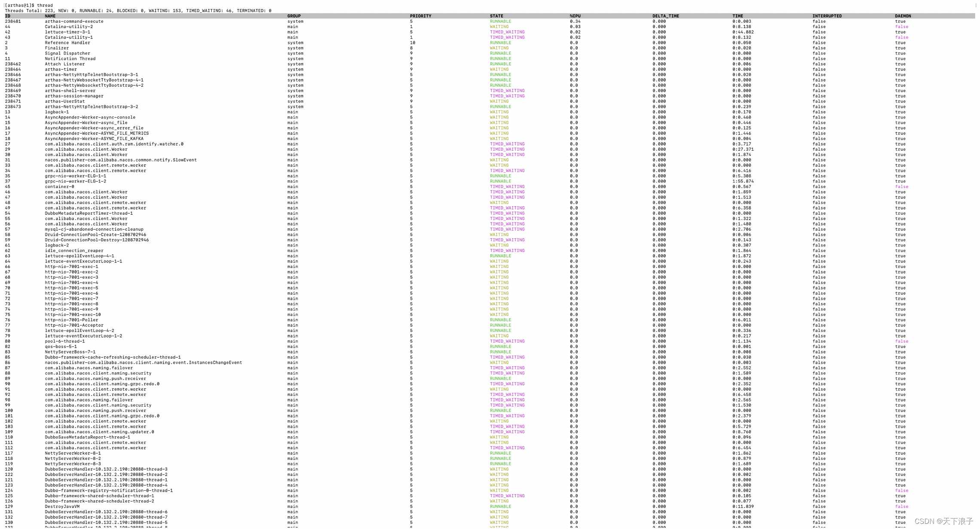The height and width of the screenshot is (529, 980).
Task: Click DubboSaveMetadataReport-thread-1 thread name
Action: coord(88,438)
